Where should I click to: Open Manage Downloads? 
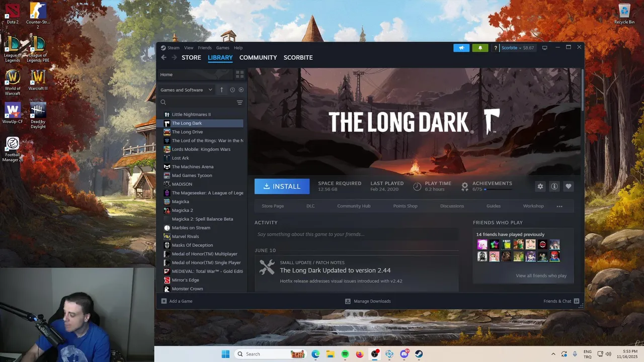(x=368, y=301)
